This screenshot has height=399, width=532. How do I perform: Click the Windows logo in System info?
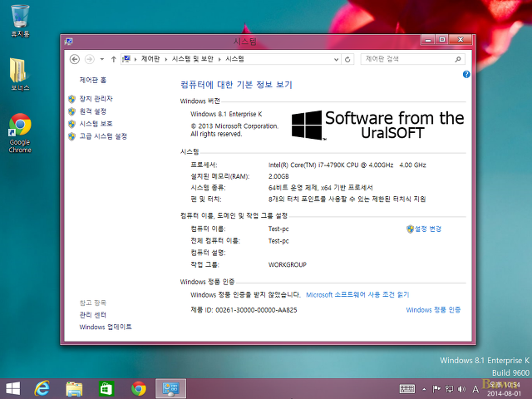(x=308, y=125)
